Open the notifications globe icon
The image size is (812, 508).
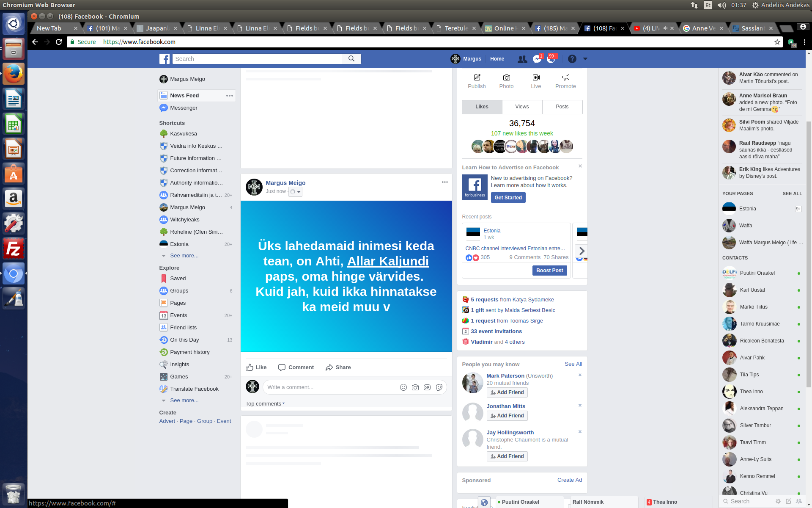point(551,59)
